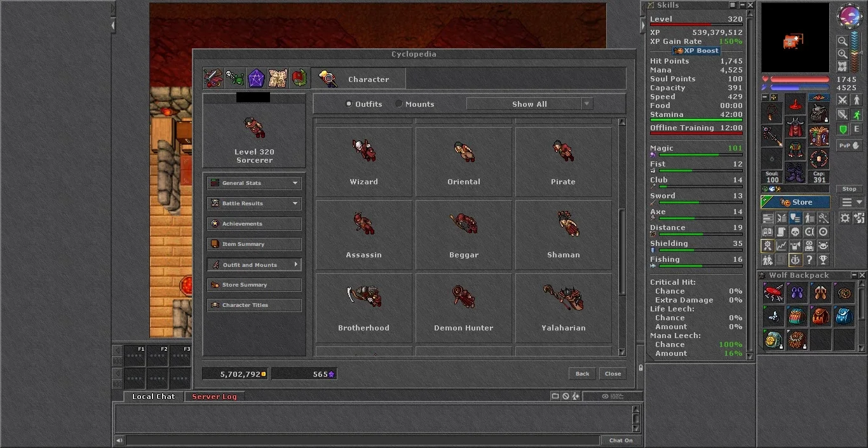Open the skull icon panel
Viewport: 868px width, 448px height.
pyautogui.click(x=795, y=232)
